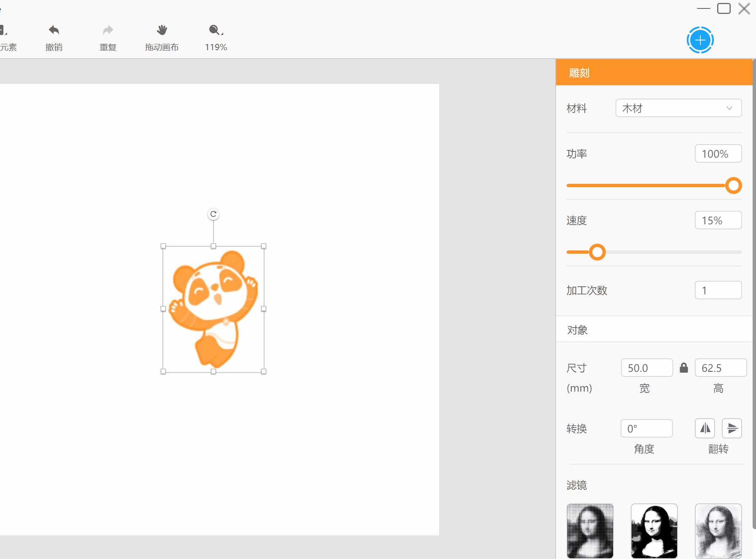
Task: Minimize the application window
Action: pyautogui.click(x=704, y=8)
